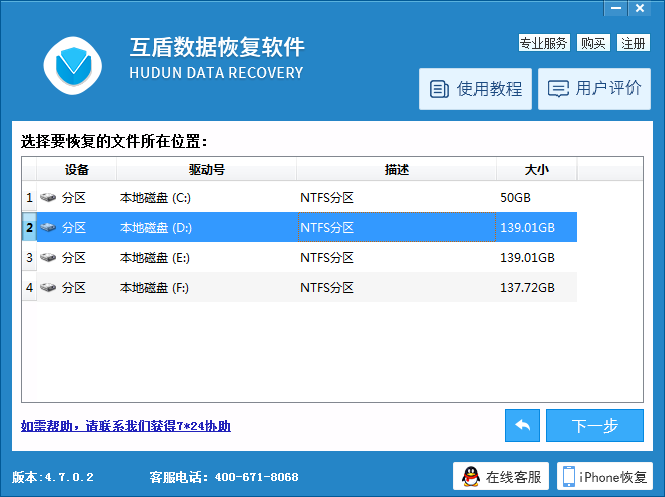Click the phone icon beside iPhone恢复
The width and height of the screenshot is (665, 497).
coord(569,477)
